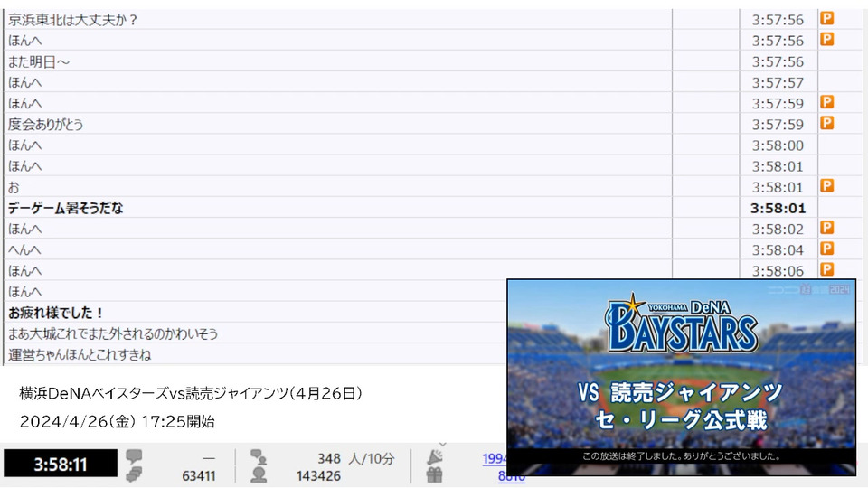Click the elapsed time display 3:58:11
868x488 pixels.
pyautogui.click(x=61, y=464)
